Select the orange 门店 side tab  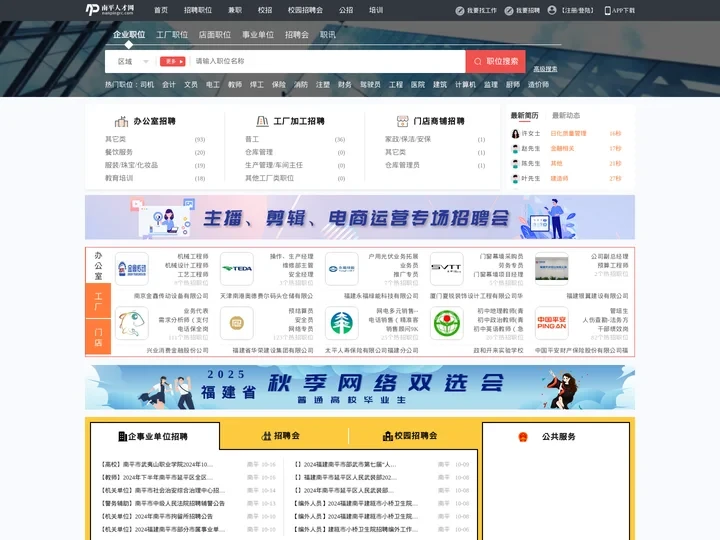click(98, 337)
